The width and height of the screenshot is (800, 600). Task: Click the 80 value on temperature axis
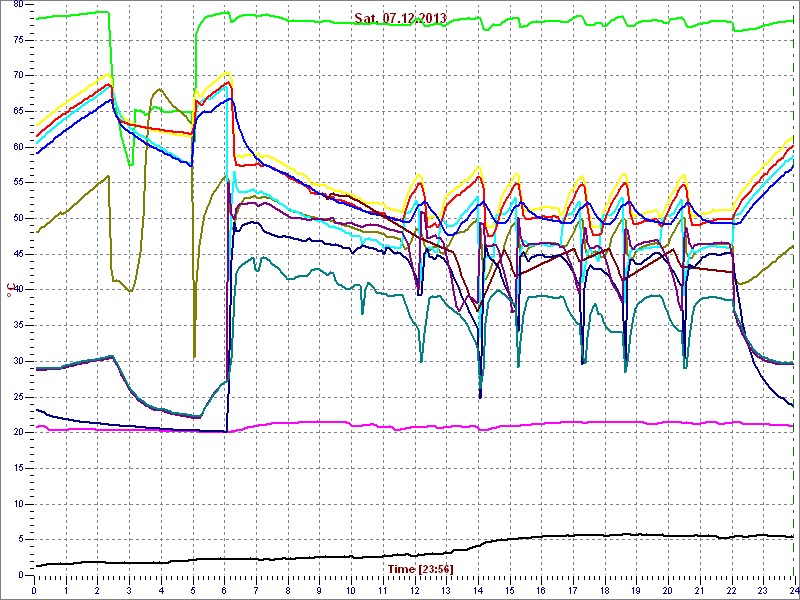point(18,4)
